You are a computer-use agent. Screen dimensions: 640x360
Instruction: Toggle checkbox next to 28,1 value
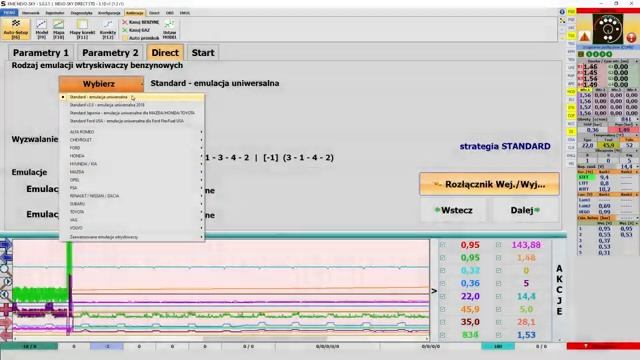(498, 322)
